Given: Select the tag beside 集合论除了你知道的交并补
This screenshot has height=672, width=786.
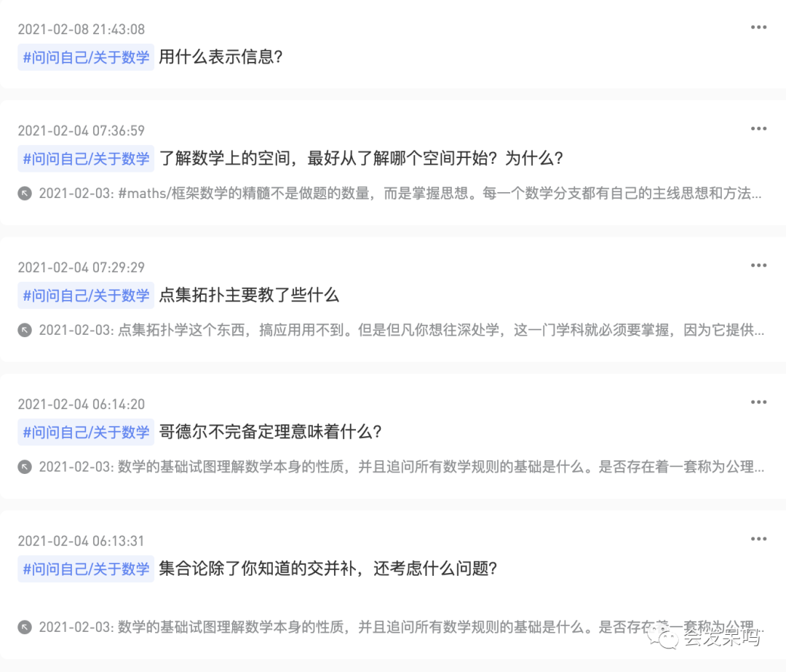Looking at the screenshot, I should coord(86,569).
